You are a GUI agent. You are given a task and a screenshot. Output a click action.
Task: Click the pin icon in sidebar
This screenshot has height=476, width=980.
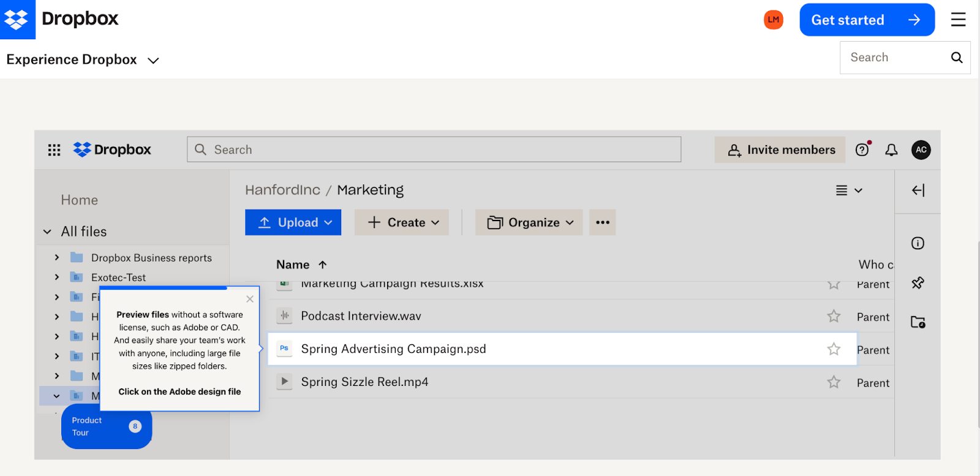click(918, 283)
